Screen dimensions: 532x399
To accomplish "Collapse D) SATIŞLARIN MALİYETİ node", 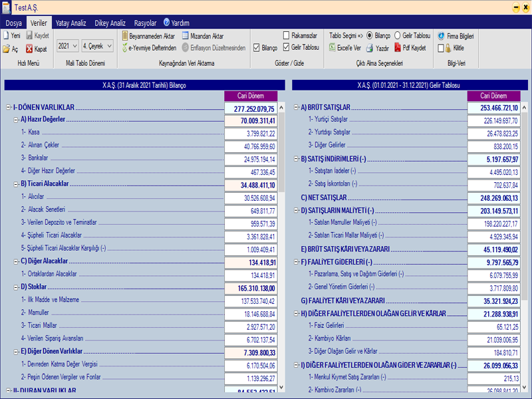I will 296,210.
